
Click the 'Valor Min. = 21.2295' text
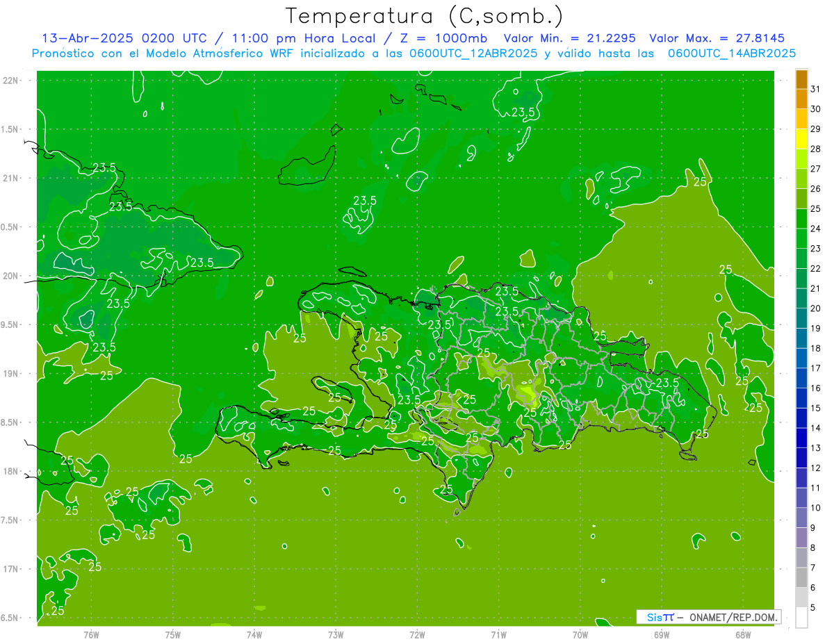(x=569, y=38)
